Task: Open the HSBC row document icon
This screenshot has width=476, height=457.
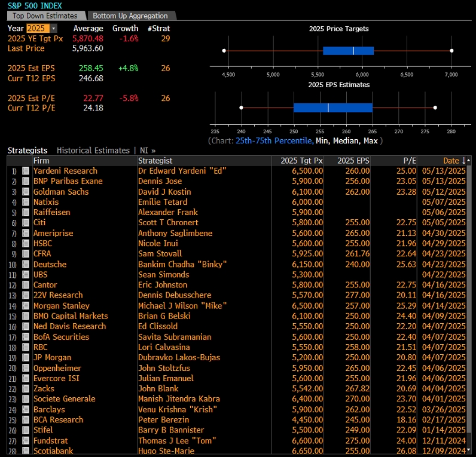Action: click(x=26, y=244)
